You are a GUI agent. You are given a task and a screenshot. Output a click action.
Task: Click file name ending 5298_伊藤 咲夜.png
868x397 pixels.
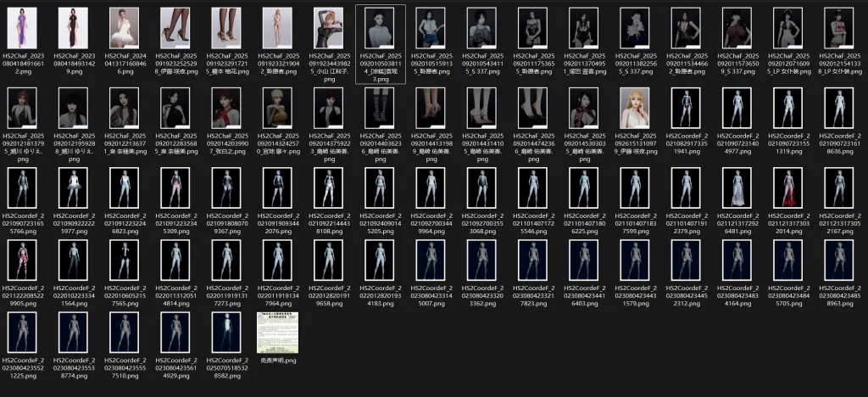pos(175,64)
